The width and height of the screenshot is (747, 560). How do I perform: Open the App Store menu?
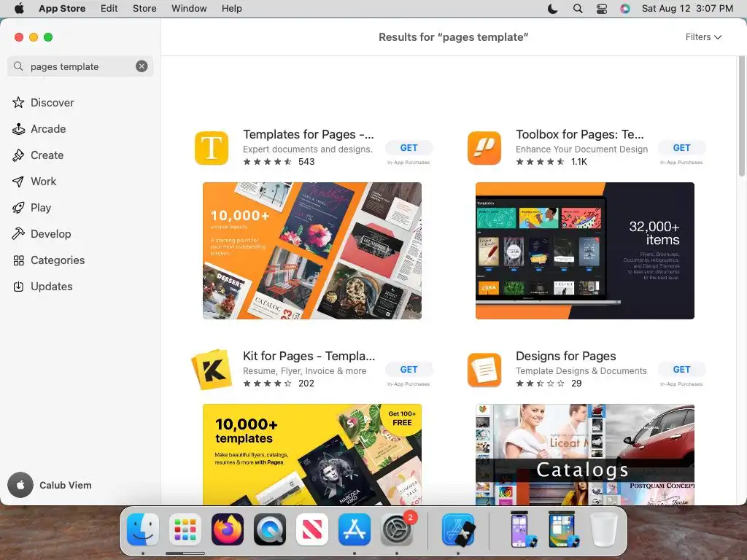pyautogui.click(x=62, y=9)
